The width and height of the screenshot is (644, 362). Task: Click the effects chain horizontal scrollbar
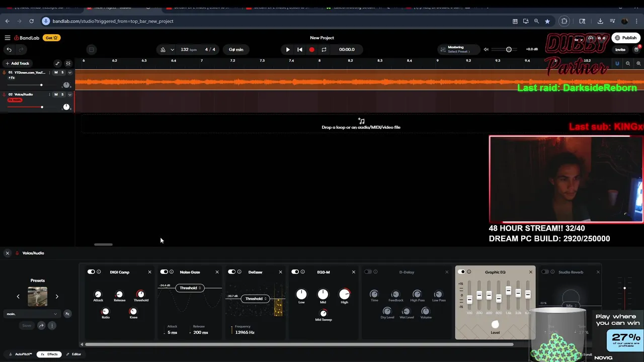[299, 344]
